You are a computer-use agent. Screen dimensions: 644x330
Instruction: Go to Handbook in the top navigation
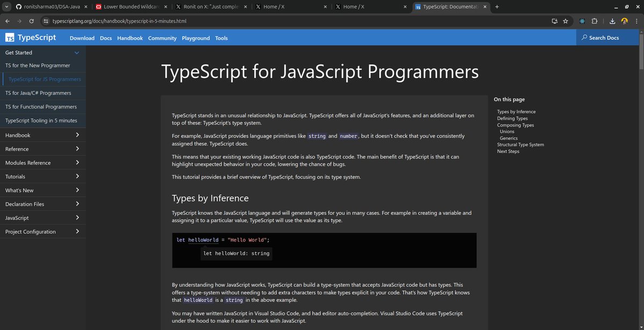tap(130, 38)
